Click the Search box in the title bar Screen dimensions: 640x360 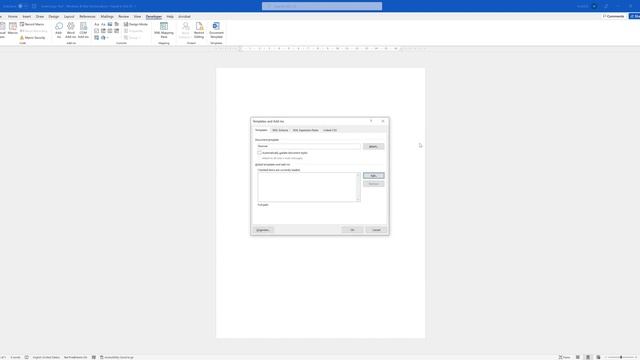pyautogui.click(x=322, y=6)
